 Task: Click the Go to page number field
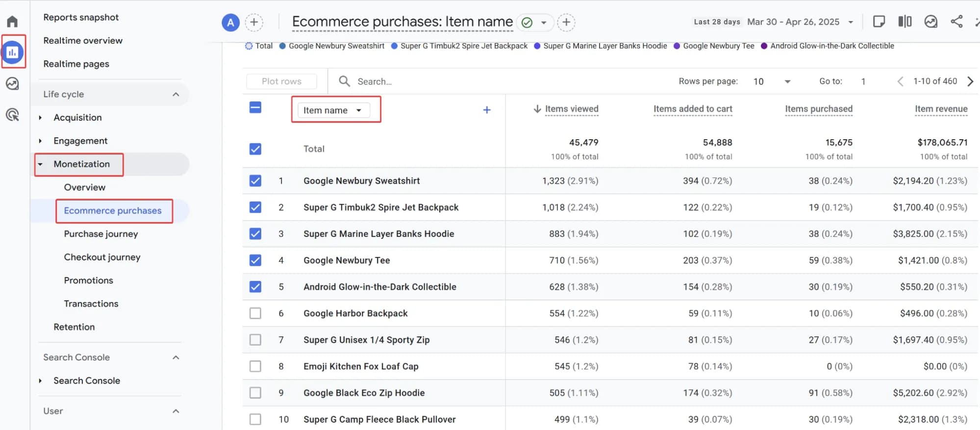(864, 81)
